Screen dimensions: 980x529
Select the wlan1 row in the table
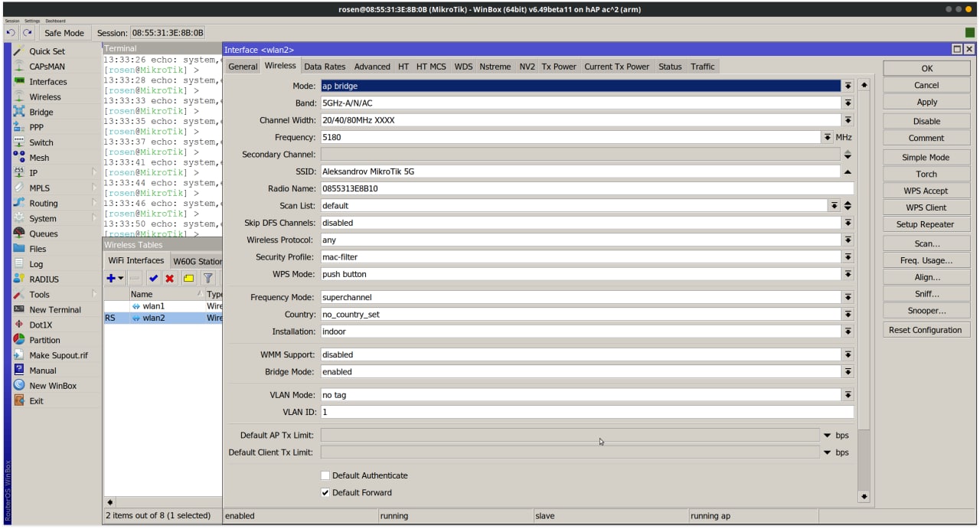[x=163, y=306]
